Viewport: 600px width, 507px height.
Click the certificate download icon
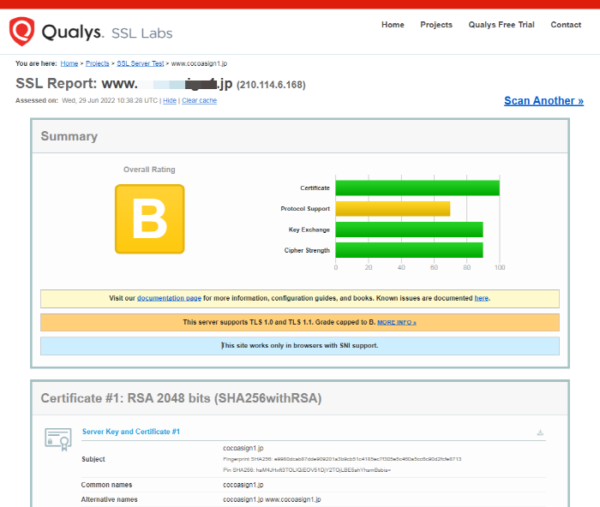click(x=540, y=433)
